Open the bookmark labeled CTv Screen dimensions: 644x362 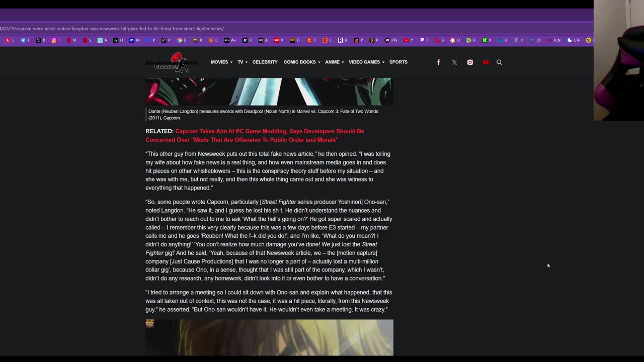[574, 40]
